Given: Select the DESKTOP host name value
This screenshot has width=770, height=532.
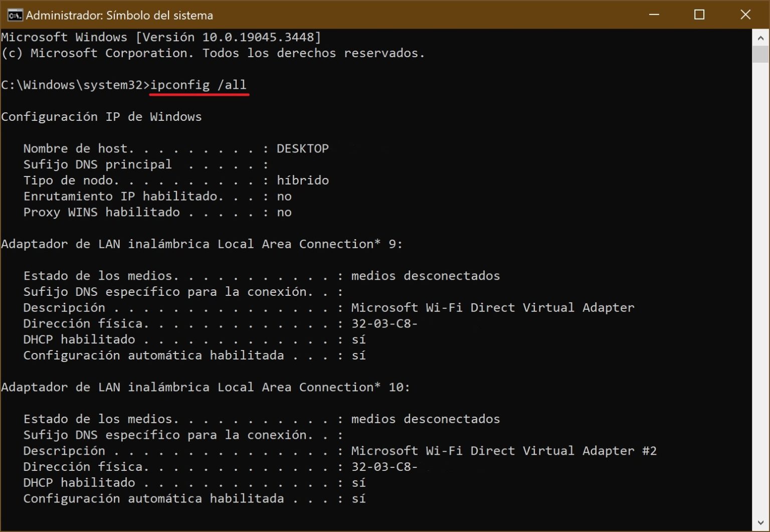Looking at the screenshot, I should pyautogui.click(x=303, y=148).
